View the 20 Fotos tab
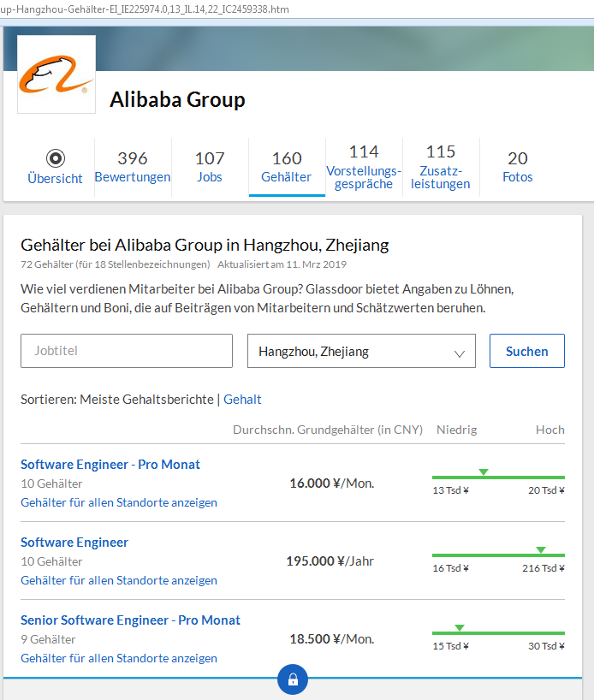The width and height of the screenshot is (594, 700). tap(518, 167)
